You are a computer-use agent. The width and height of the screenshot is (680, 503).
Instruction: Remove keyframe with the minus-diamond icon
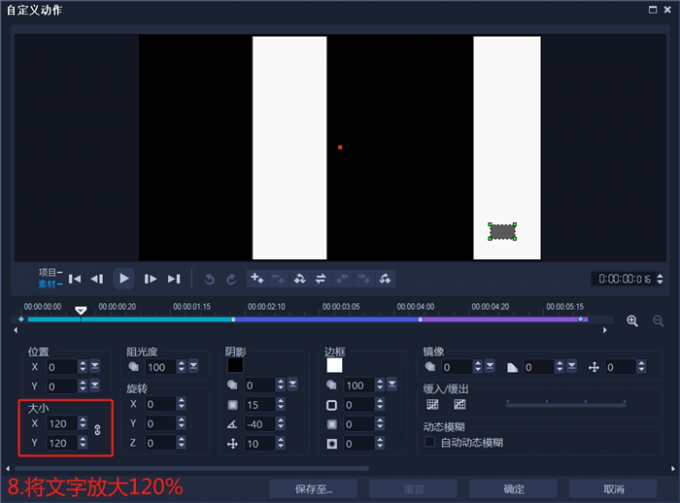tap(278, 278)
